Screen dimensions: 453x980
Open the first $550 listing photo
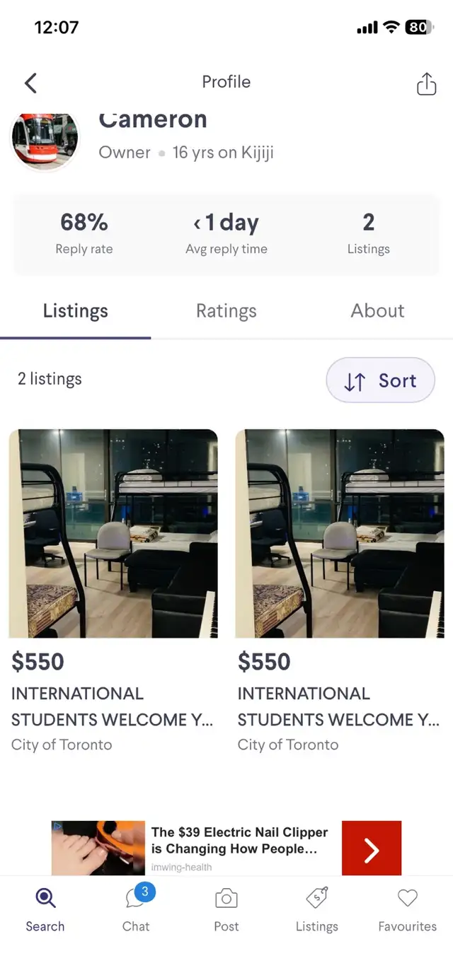113,533
